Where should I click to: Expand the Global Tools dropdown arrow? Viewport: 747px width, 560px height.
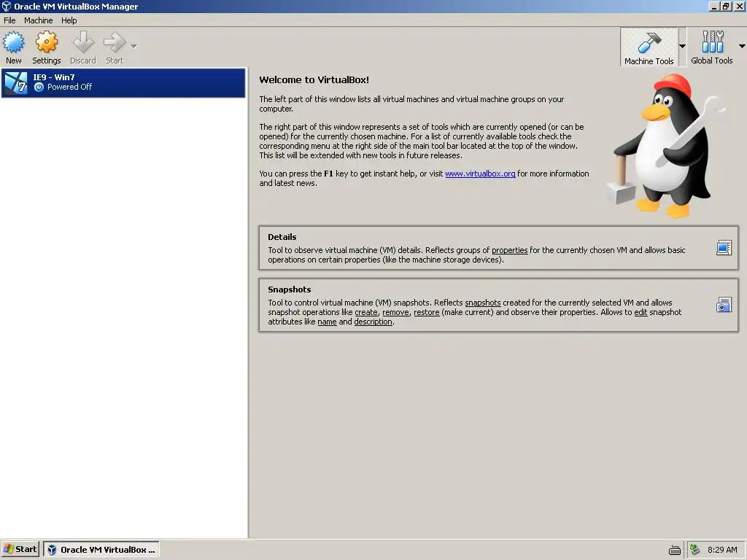[x=742, y=47]
